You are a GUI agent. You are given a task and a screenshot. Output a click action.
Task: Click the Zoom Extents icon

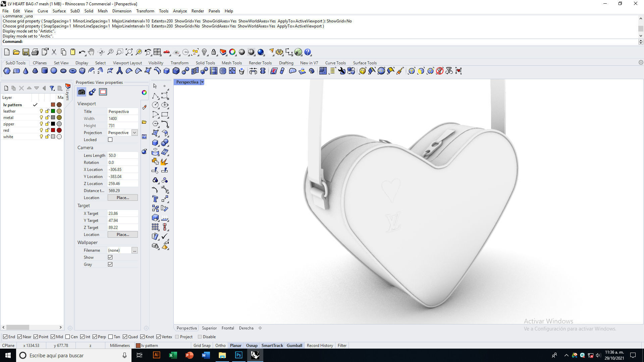pos(129,52)
